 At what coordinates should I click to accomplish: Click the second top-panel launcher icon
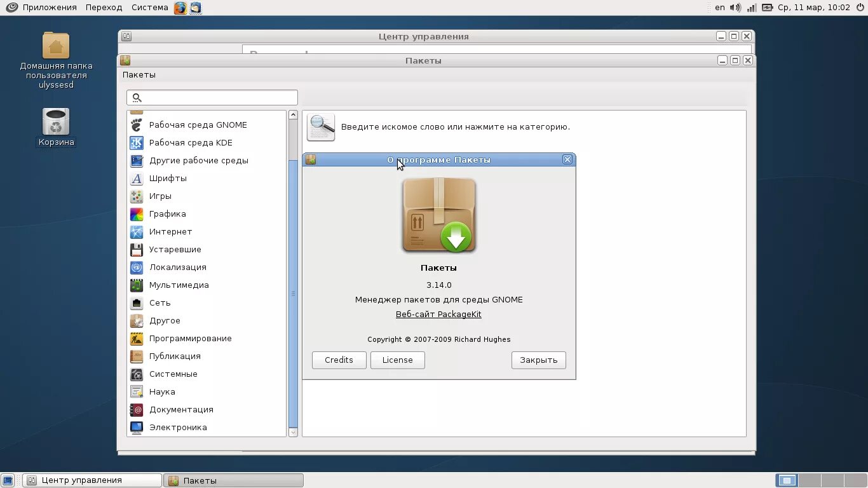click(196, 8)
